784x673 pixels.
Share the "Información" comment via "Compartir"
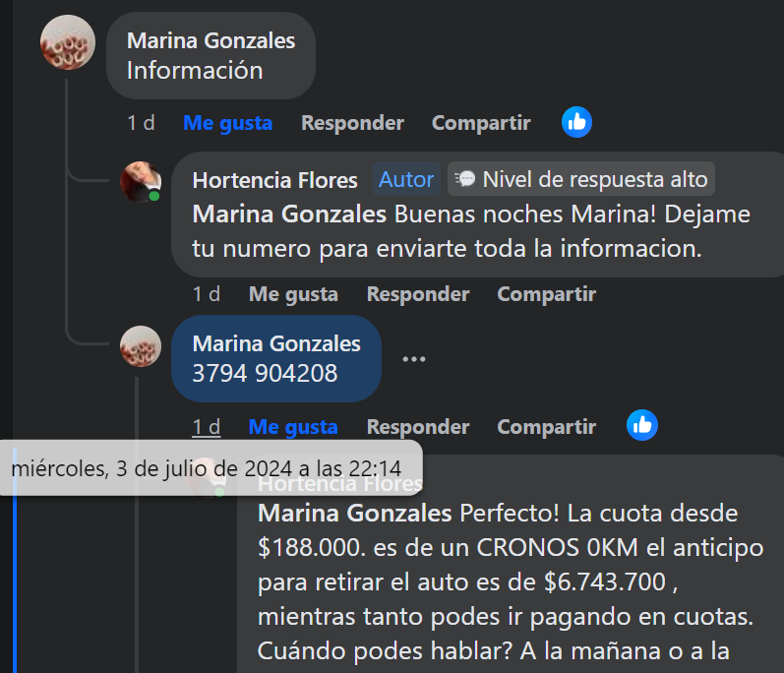pos(481,123)
